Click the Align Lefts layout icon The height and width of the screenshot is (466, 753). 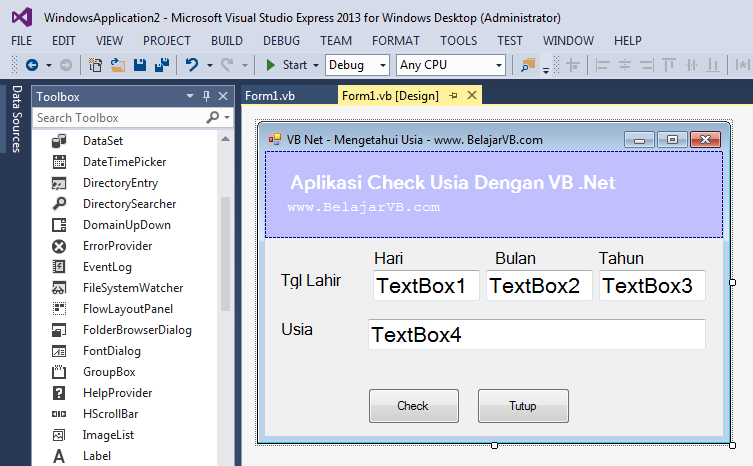pos(602,65)
